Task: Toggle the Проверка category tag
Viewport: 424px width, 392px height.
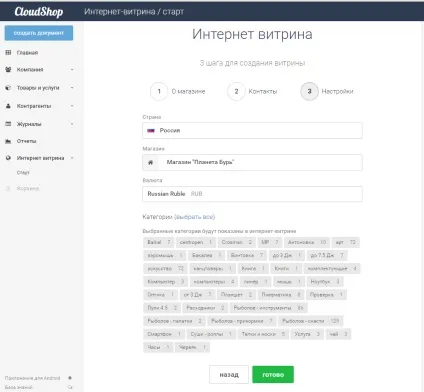Action: [326, 295]
